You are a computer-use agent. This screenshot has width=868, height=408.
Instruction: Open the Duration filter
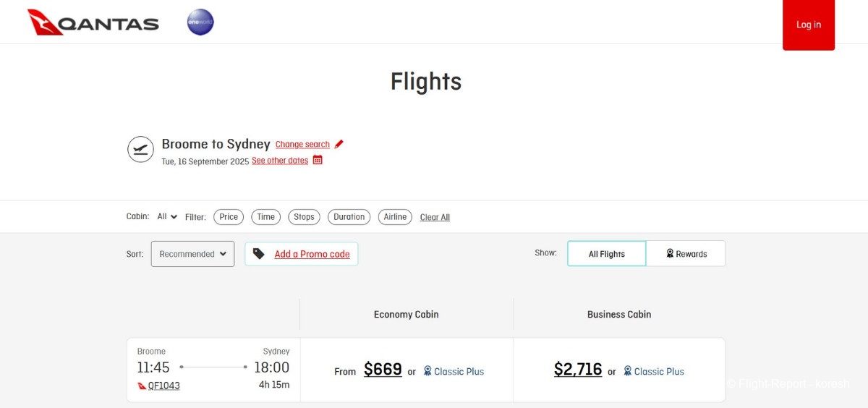(x=349, y=217)
